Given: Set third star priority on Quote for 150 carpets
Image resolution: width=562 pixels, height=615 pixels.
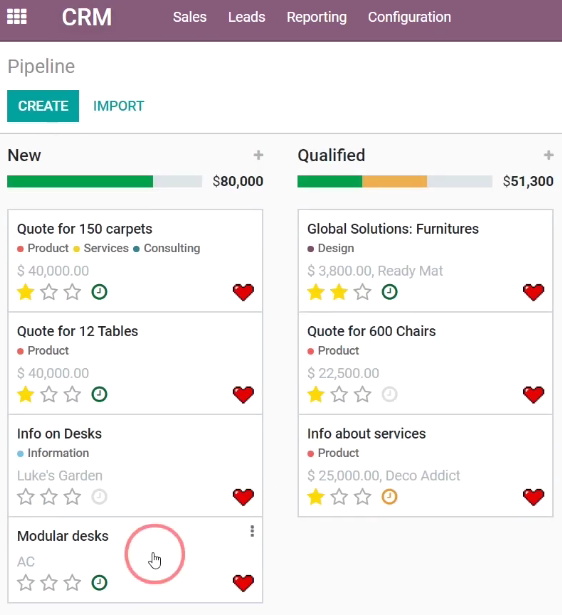Looking at the screenshot, I should pyautogui.click(x=73, y=292).
